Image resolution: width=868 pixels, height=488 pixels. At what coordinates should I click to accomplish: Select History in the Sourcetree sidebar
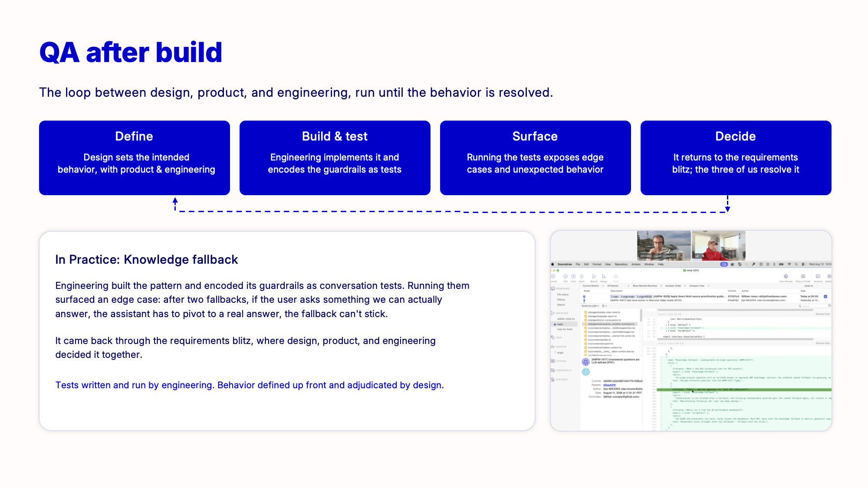(561, 300)
